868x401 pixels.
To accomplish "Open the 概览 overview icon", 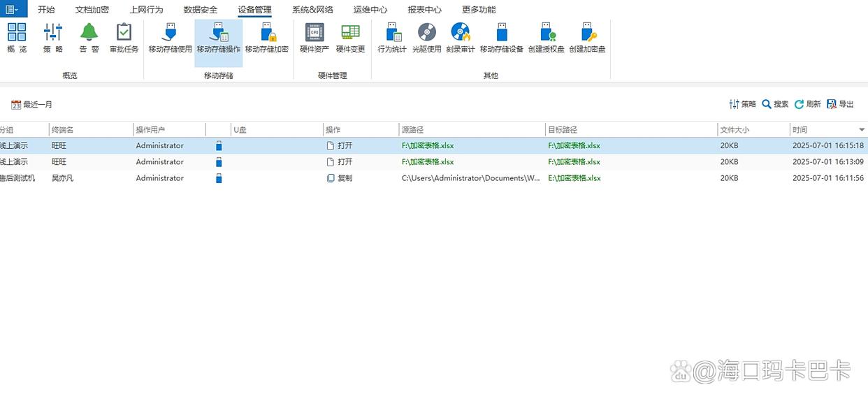I will 17,38.
